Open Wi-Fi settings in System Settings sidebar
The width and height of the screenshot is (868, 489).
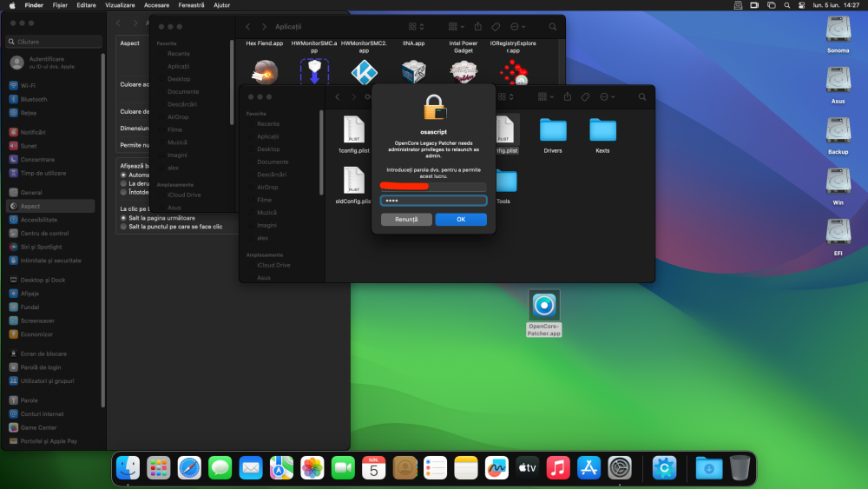click(x=53, y=86)
